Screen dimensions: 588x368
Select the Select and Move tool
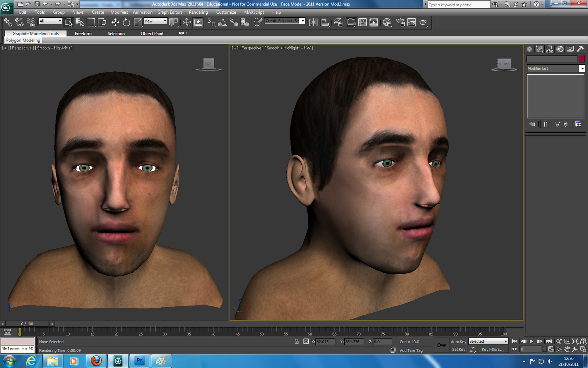[x=115, y=22]
